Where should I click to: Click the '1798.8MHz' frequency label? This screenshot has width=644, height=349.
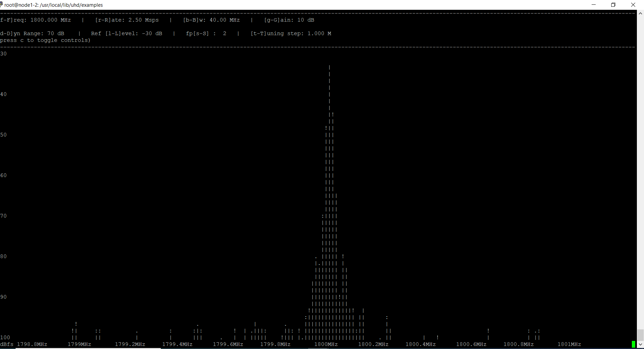coord(32,344)
